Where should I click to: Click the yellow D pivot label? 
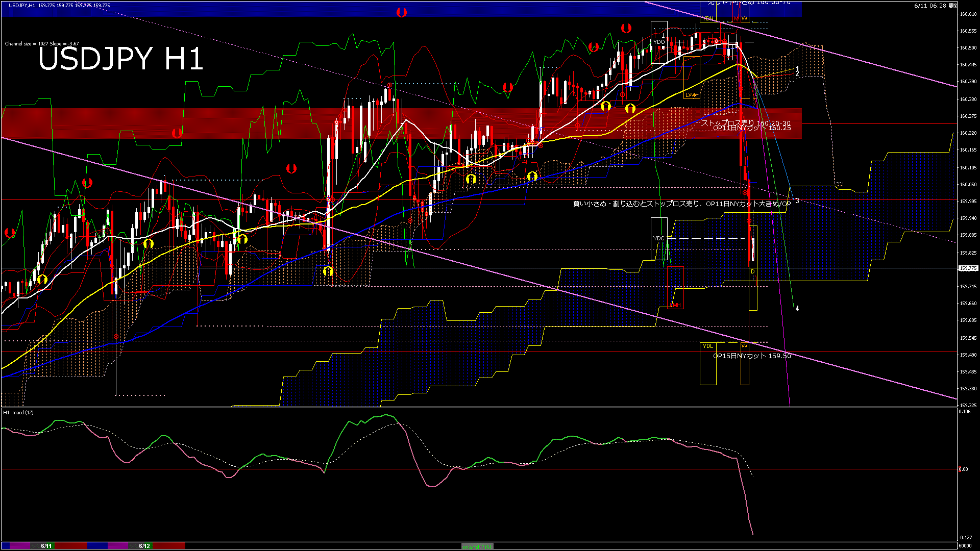(752, 272)
